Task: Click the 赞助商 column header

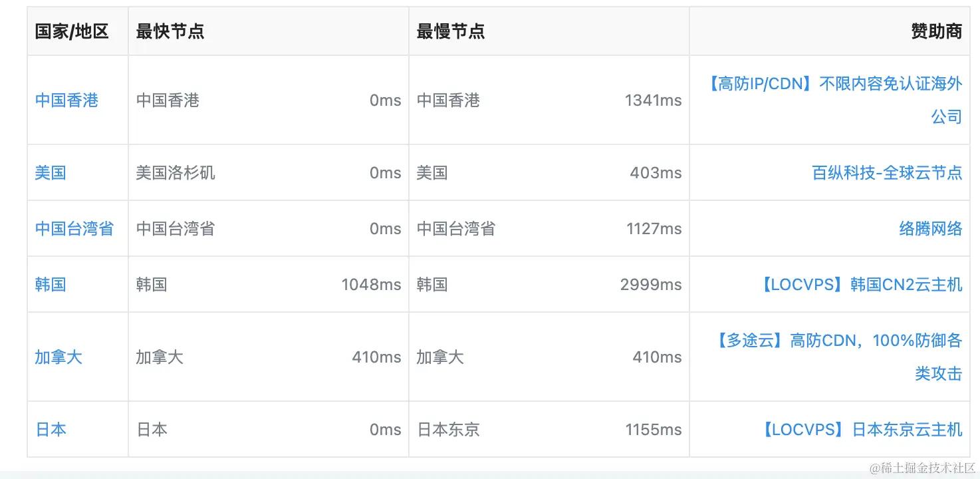Action: coord(936,31)
